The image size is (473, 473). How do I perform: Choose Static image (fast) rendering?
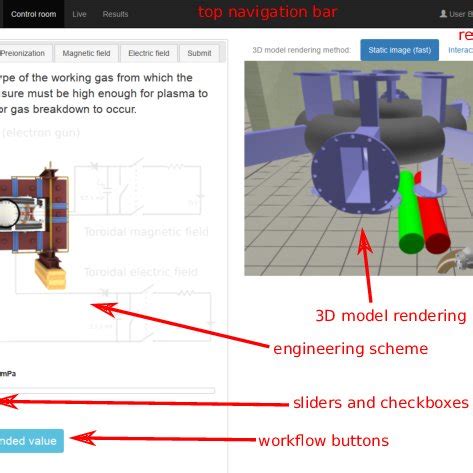[x=399, y=50]
